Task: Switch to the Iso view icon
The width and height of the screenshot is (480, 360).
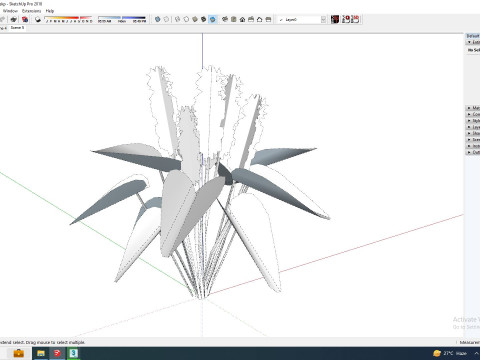Action: click(x=225, y=19)
